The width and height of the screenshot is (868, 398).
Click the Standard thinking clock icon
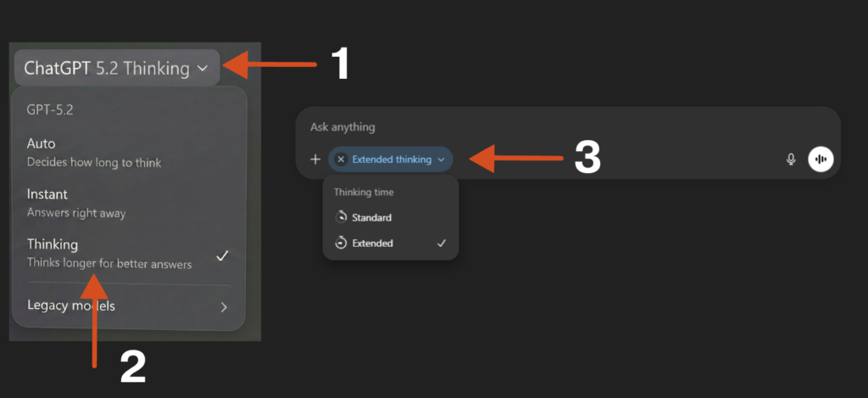342,217
